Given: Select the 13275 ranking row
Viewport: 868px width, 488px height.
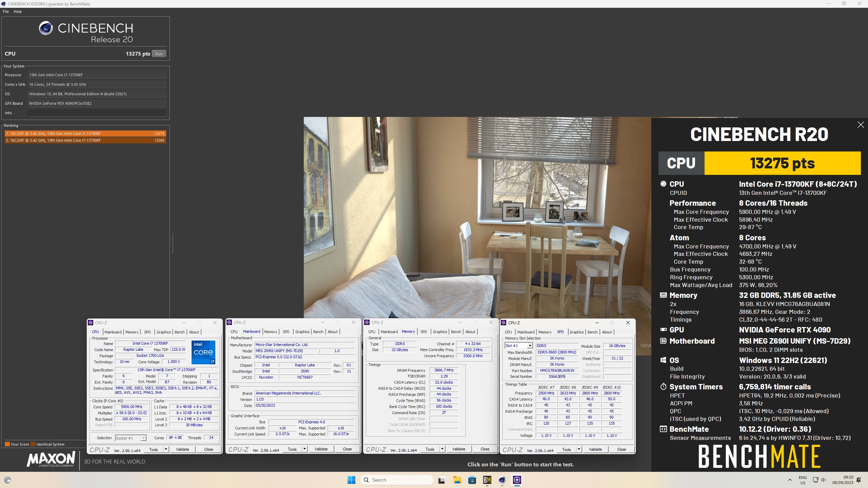Looking at the screenshot, I should coord(85,134).
